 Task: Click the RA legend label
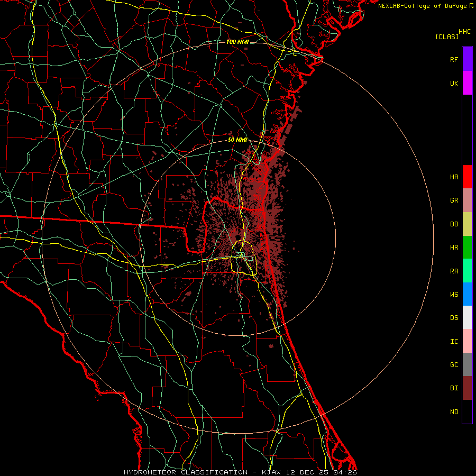[454, 271]
